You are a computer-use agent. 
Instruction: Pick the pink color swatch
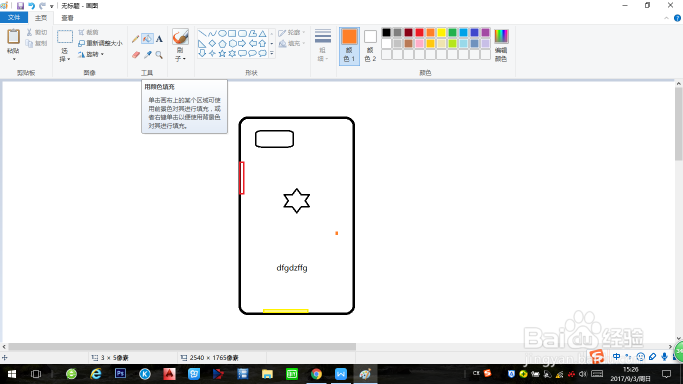[419, 43]
